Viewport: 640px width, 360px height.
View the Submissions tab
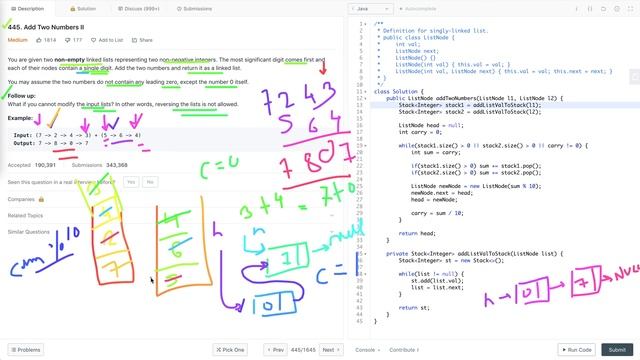pos(194,9)
